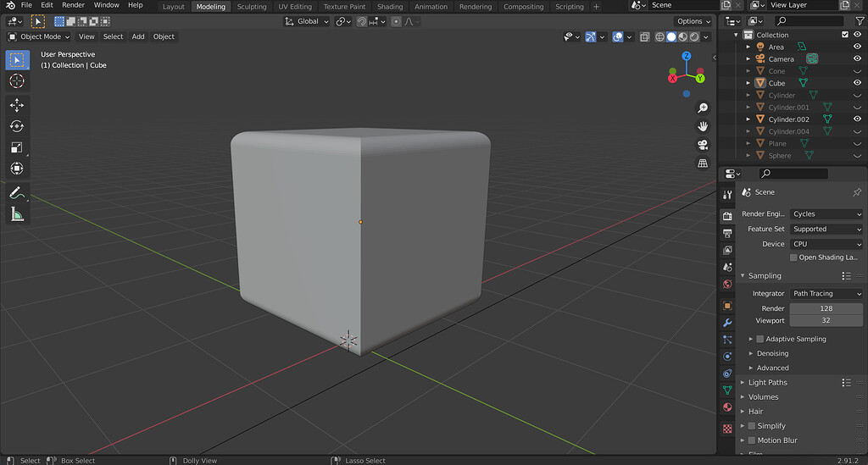The width and height of the screenshot is (868, 465).
Task: Enable Open Shading Language checkbox
Action: [793, 257]
